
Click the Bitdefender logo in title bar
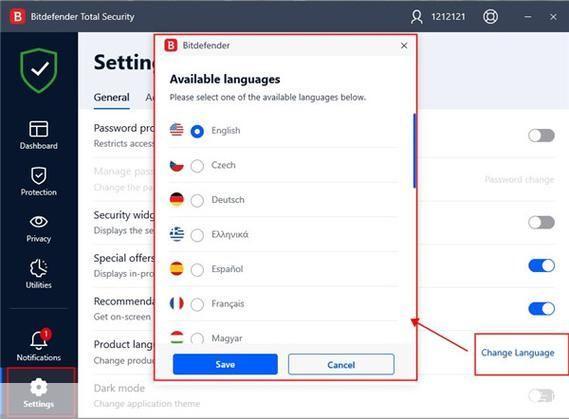point(18,17)
